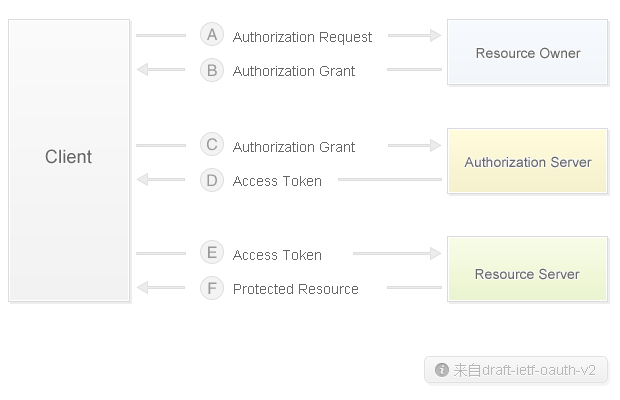Click the Authorization Grant label in step C
The width and height of the screenshot is (620, 400).
pos(294,147)
